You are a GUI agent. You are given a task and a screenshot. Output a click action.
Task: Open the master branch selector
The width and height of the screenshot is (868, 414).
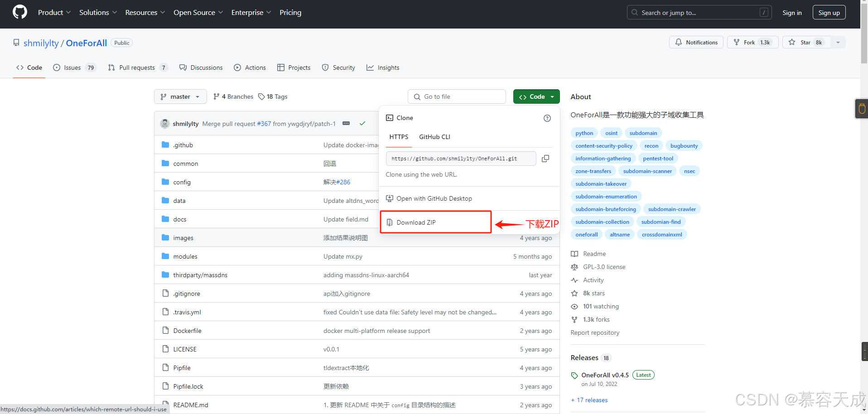180,96
